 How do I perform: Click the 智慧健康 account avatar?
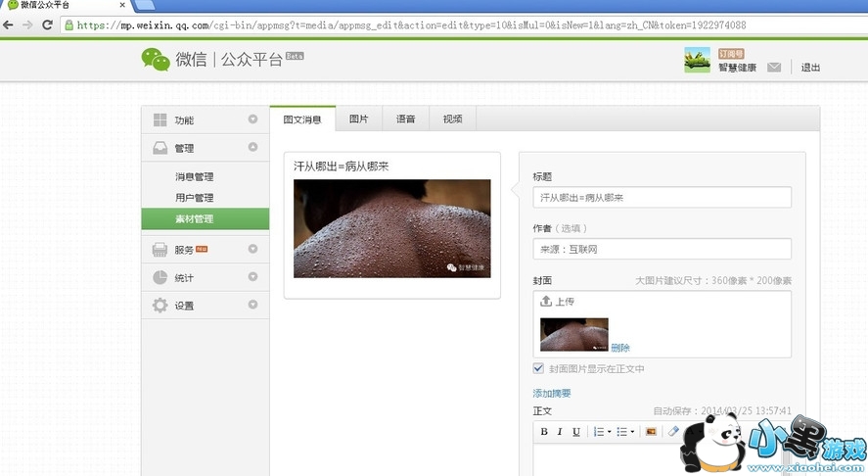coord(697,60)
